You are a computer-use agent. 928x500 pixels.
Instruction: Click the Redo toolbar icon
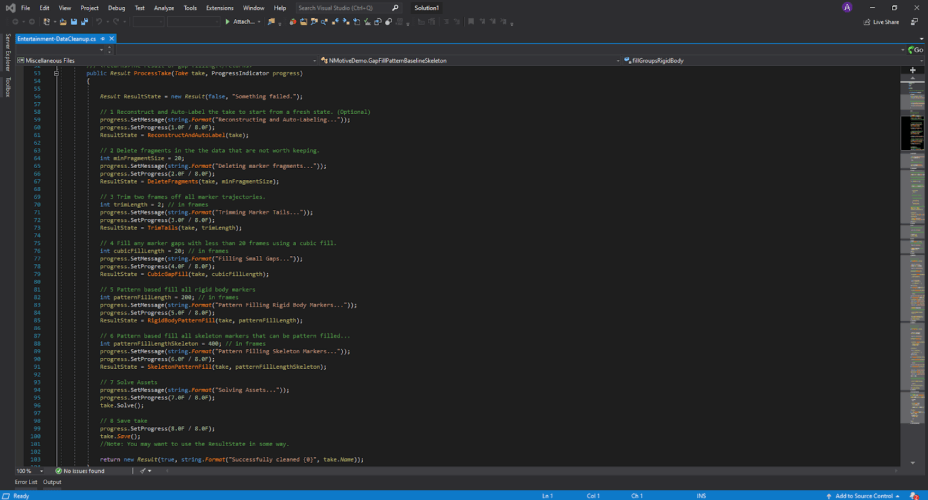tap(116, 22)
